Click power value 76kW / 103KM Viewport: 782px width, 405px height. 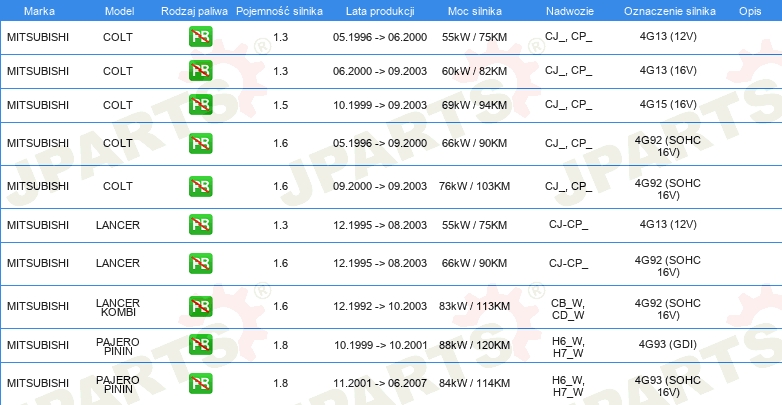pos(474,186)
